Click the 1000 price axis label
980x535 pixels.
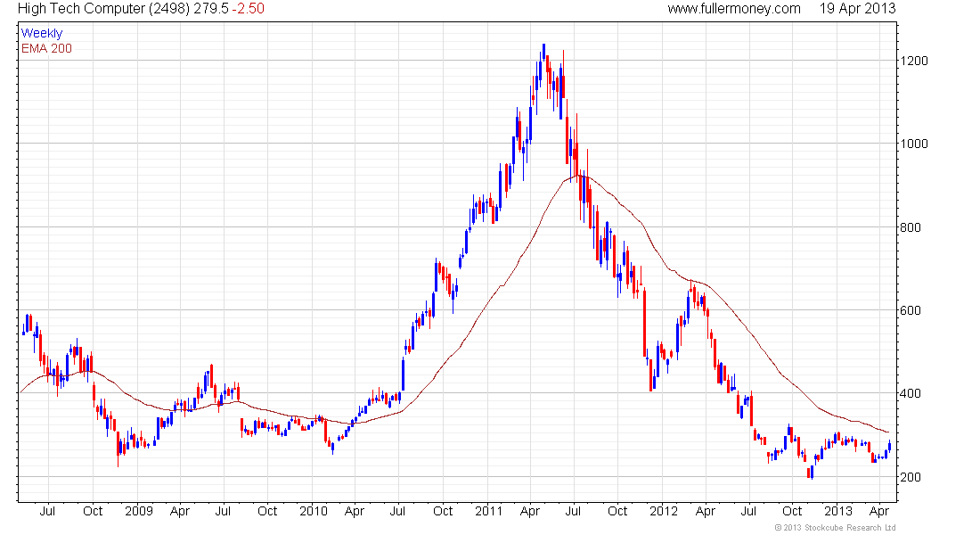click(914, 144)
